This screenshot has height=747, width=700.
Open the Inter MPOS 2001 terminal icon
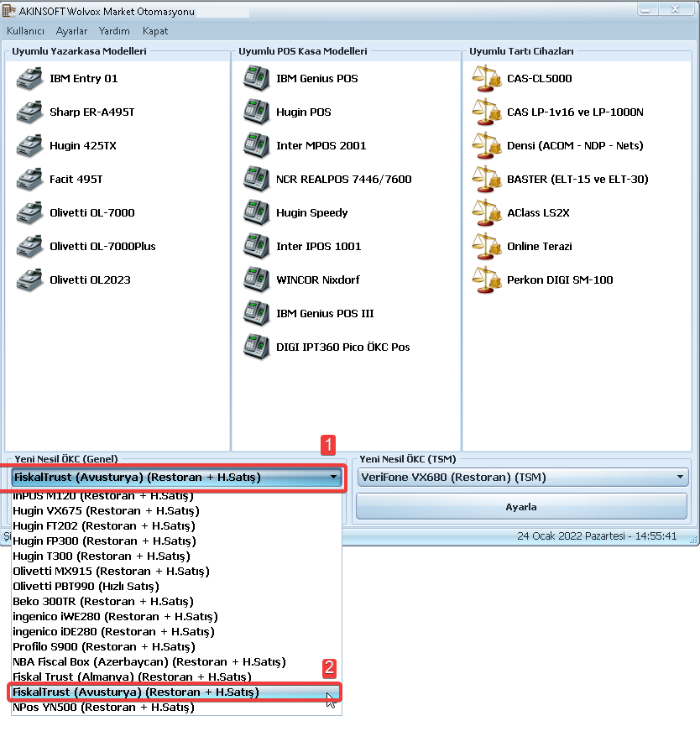tap(256, 146)
